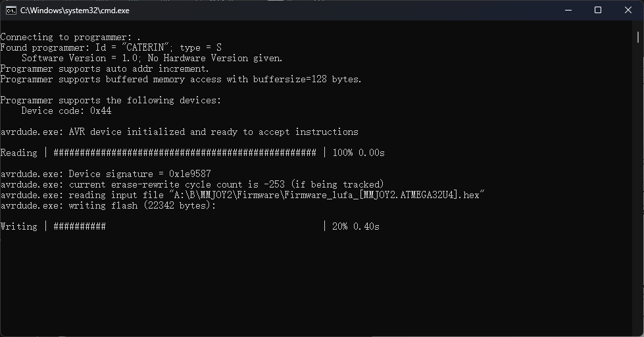This screenshot has height=337, width=644.
Task: Click the "AVR device initialized" message line
Action: [x=214, y=132]
